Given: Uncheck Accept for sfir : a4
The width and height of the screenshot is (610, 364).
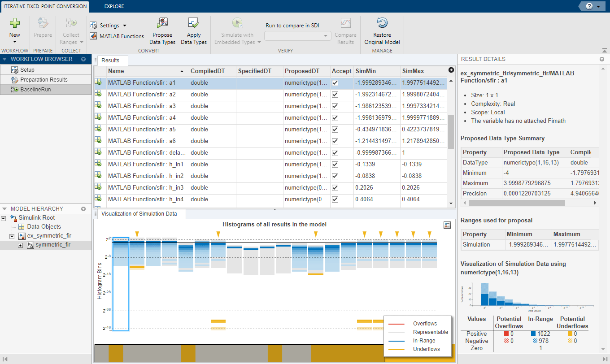Looking at the screenshot, I should point(335,118).
